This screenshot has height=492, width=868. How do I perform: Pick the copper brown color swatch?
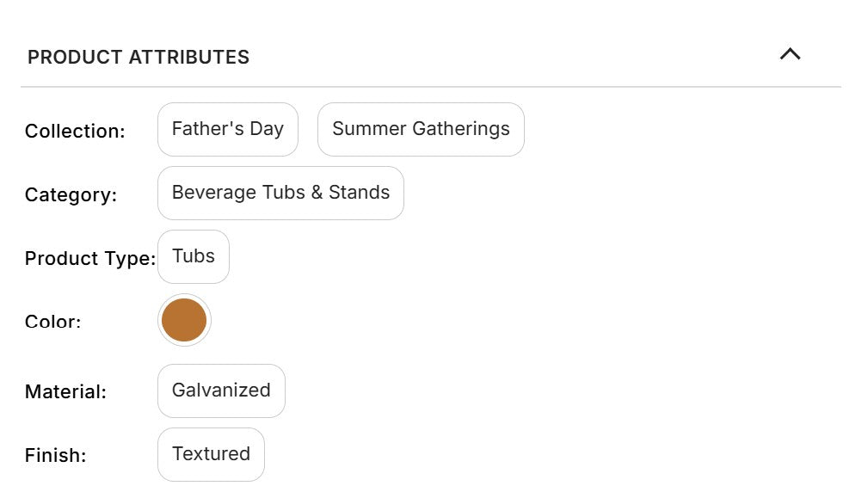tap(184, 320)
